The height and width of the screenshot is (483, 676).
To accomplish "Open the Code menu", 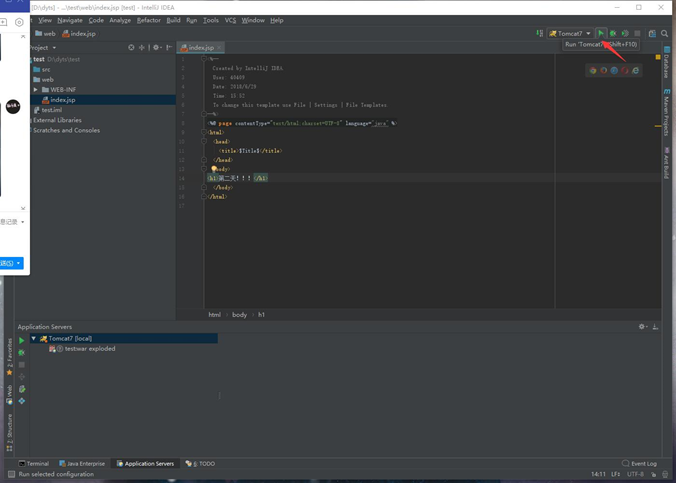I will 96,20.
